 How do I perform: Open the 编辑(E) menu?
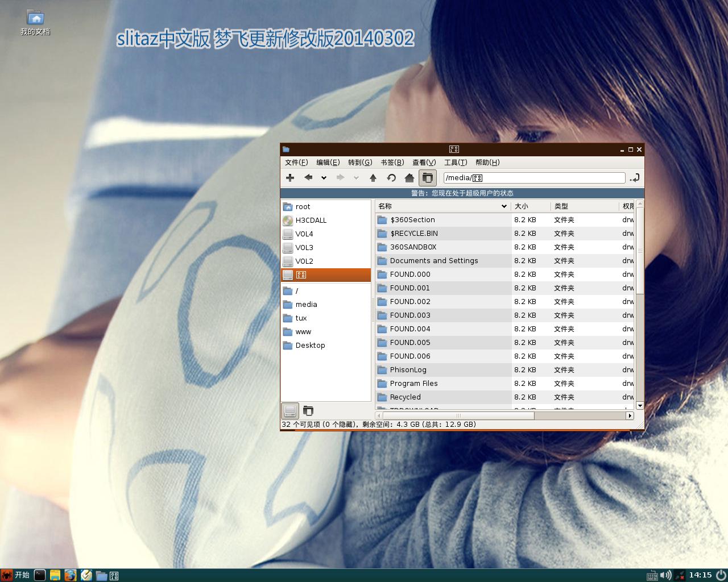tap(328, 163)
